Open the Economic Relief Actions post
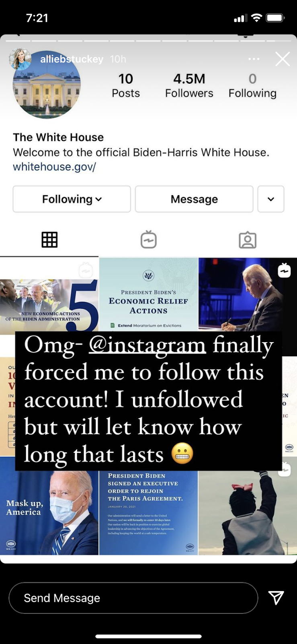The height and width of the screenshot is (644, 297). coord(148,295)
